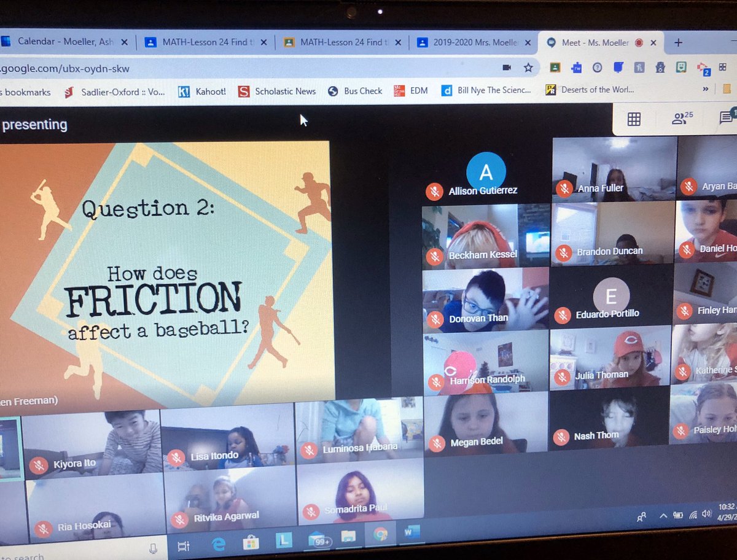Click Harrison Randolph muted microphone icon
The width and height of the screenshot is (737, 560).
[x=437, y=381]
